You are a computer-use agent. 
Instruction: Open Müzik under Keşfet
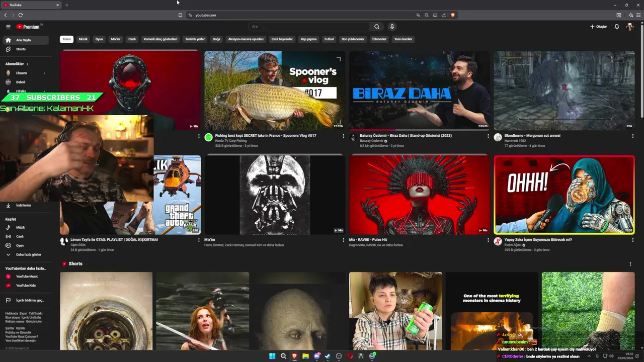tap(27, 227)
